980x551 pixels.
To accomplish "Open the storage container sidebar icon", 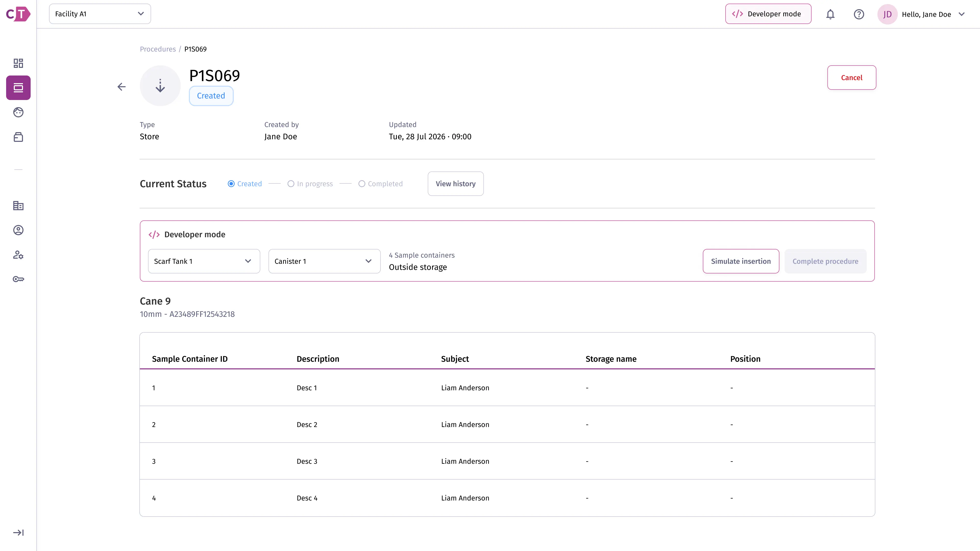I will click(x=18, y=137).
